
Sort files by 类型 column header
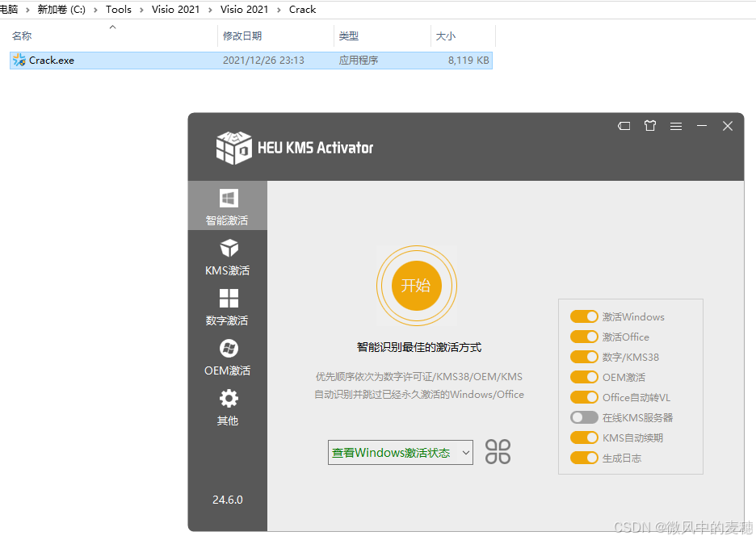349,36
